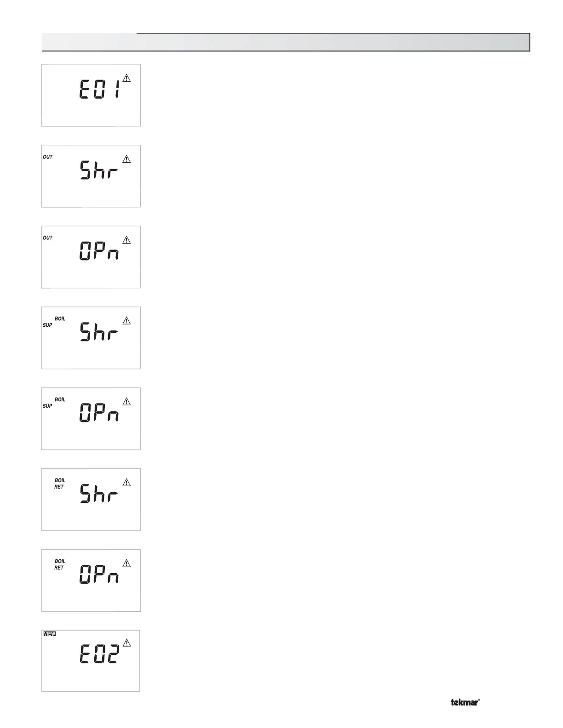Click the warning triangle in BOIL RET OPn display
This screenshot has height=728, width=563.
[x=126, y=563]
